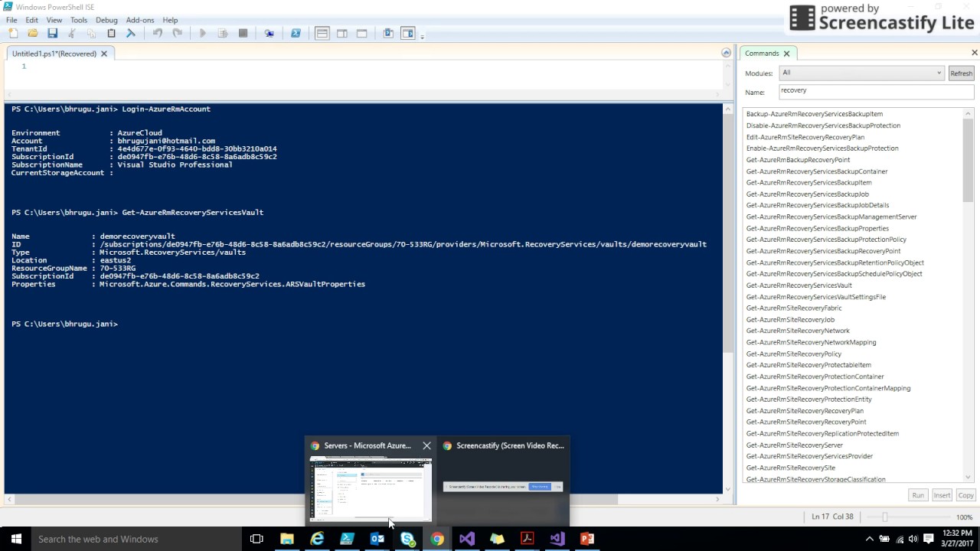Close the Commands tab
The image size is (980, 551).
click(x=786, y=54)
